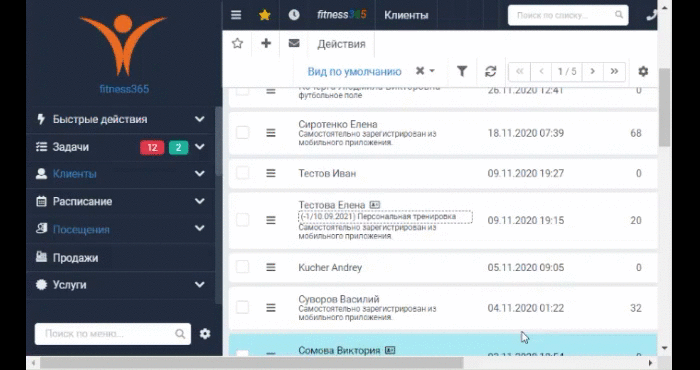Open list settings gear icon

(x=643, y=71)
